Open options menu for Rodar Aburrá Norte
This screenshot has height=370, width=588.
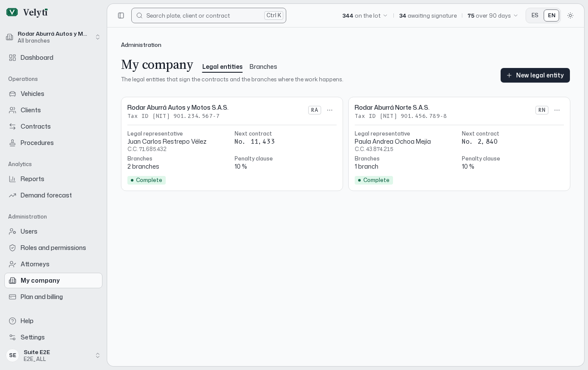tap(557, 110)
